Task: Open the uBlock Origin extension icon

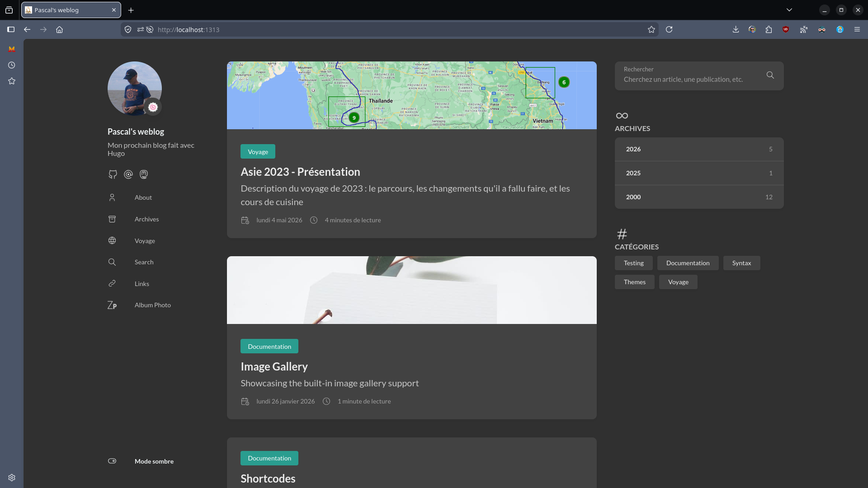Action: tap(786, 29)
